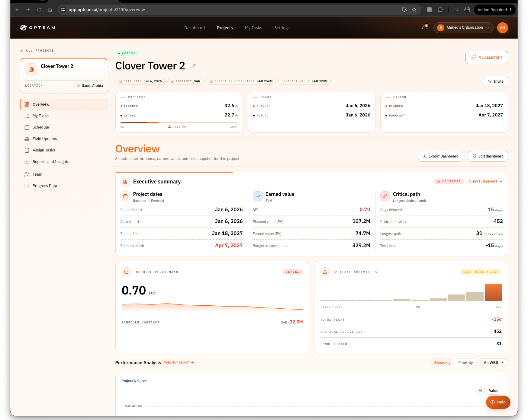Click the planned versus actual progress bar
This screenshot has width=528, height=420.
click(x=179, y=123)
